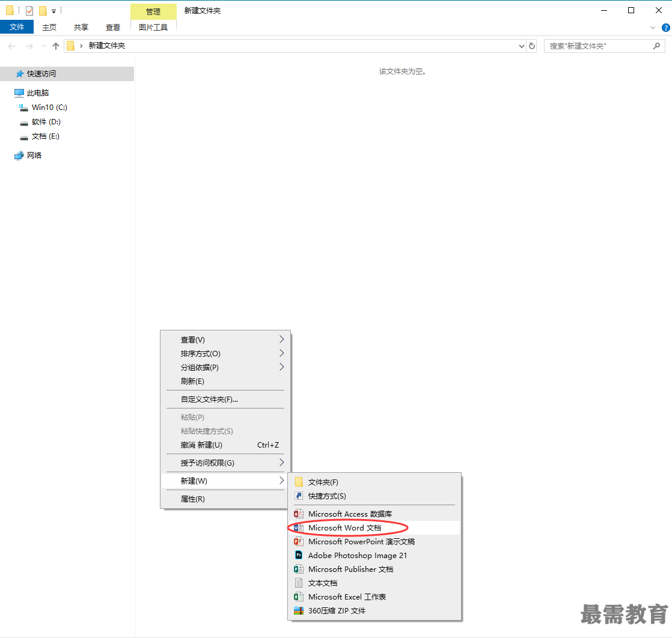Create 360压缩 ZIP 文件
Viewport: 672px width, 638px height.
click(374, 610)
